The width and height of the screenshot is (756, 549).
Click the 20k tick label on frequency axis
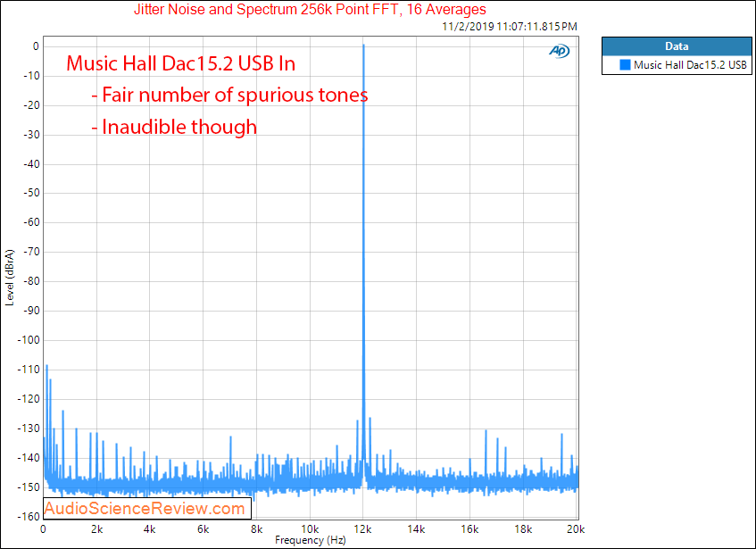pos(576,529)
